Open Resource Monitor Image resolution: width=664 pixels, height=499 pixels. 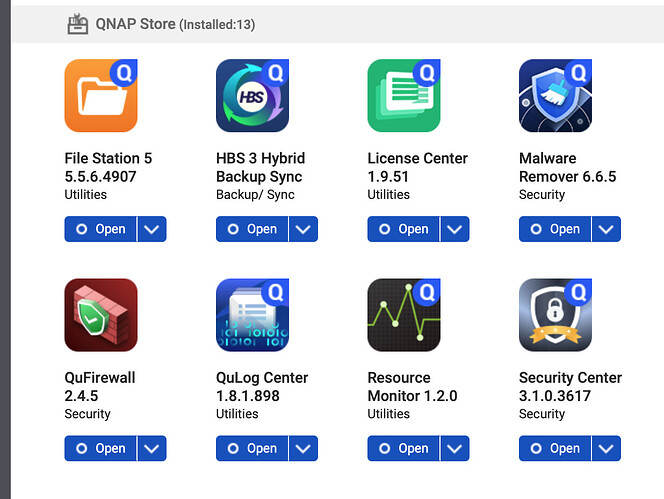404,449
